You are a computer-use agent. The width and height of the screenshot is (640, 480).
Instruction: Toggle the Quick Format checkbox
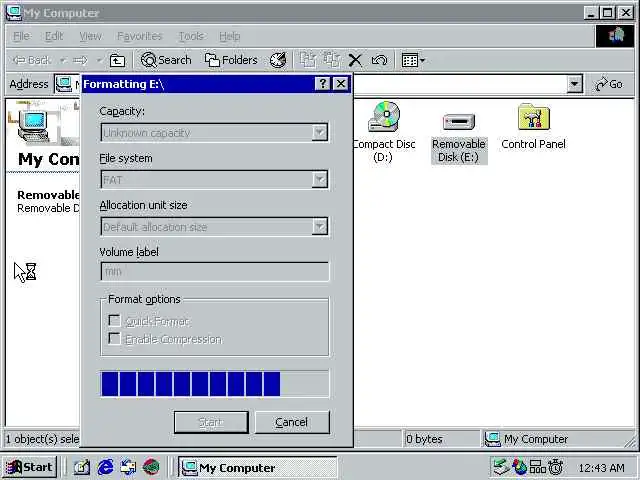tap(115, 320)
